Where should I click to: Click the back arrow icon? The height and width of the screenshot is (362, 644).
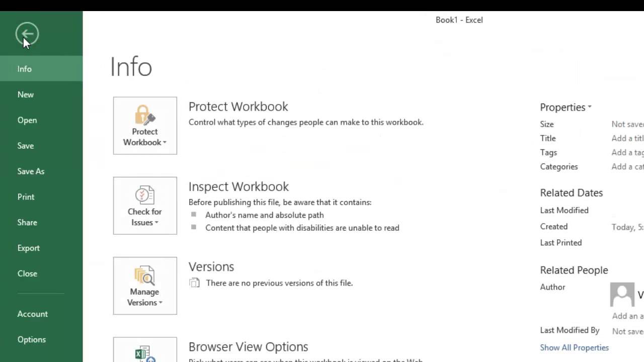click(27, 34)
